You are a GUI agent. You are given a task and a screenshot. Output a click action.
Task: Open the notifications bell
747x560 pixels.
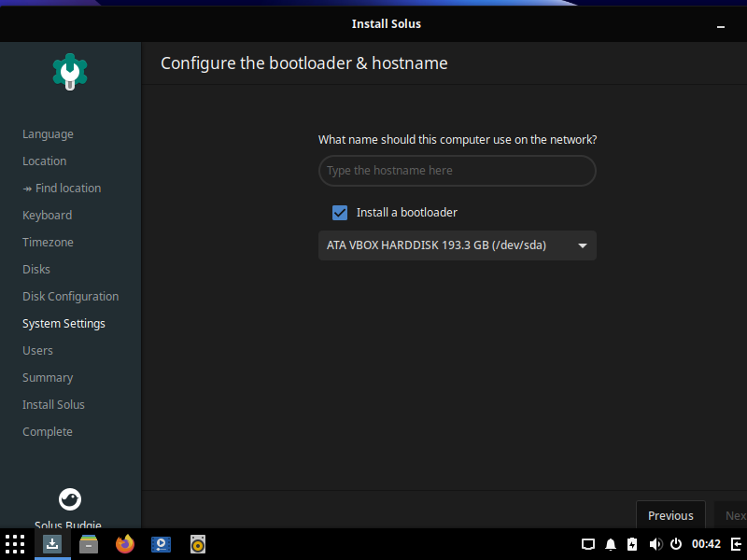(x=611, y=544)
